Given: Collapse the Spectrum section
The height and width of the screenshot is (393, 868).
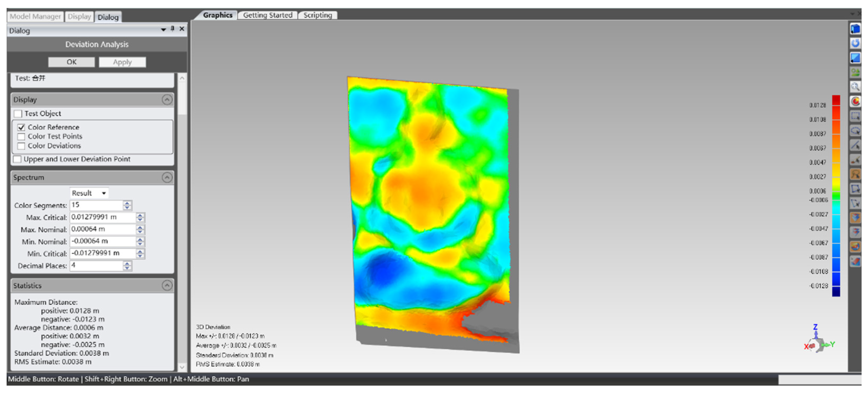Looking at the screenshot, I should (x=167, y=178).
